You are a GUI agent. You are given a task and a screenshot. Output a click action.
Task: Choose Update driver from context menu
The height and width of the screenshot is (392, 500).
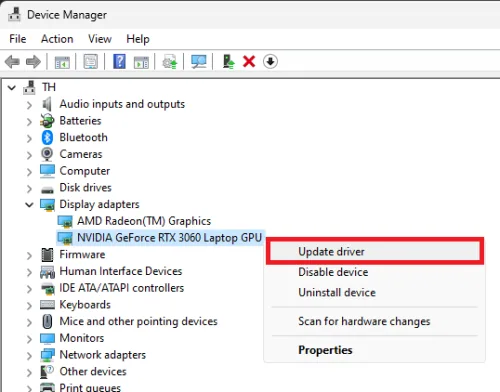point(375,252)
